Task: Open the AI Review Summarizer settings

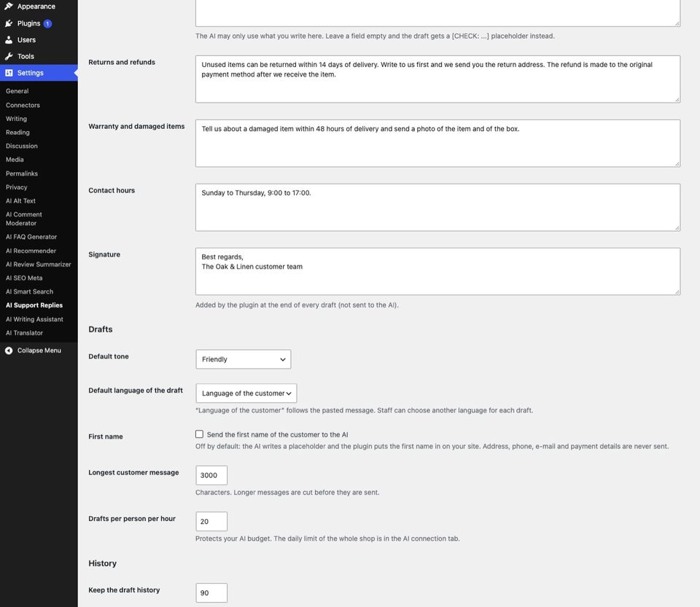Action: [39, 264]
